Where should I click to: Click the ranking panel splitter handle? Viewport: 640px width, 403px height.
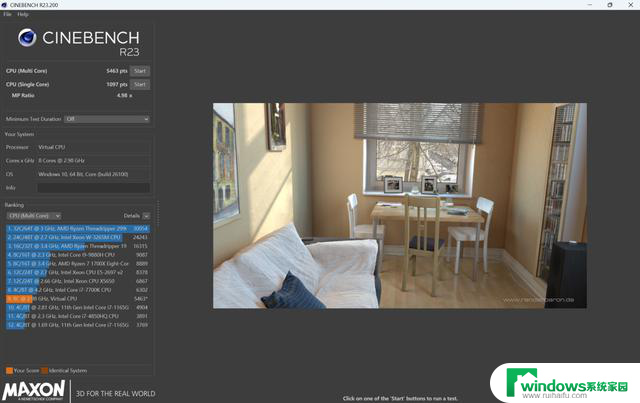pyautogui.click(x=158, y=212)
